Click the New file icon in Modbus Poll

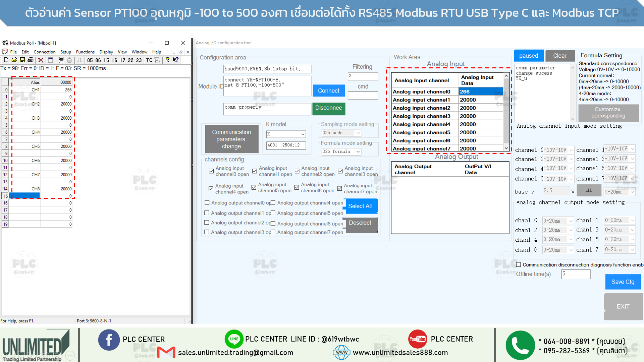[x=6, y=60]
